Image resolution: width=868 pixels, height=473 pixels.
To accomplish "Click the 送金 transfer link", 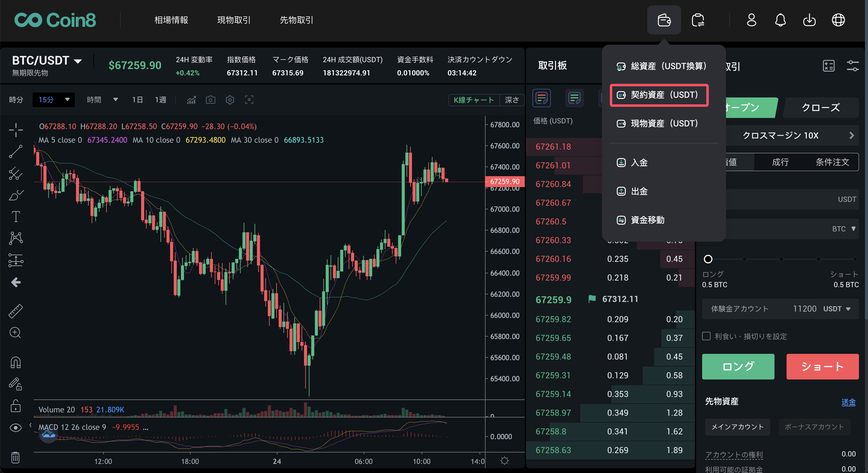I will click(x=848, y=402).
